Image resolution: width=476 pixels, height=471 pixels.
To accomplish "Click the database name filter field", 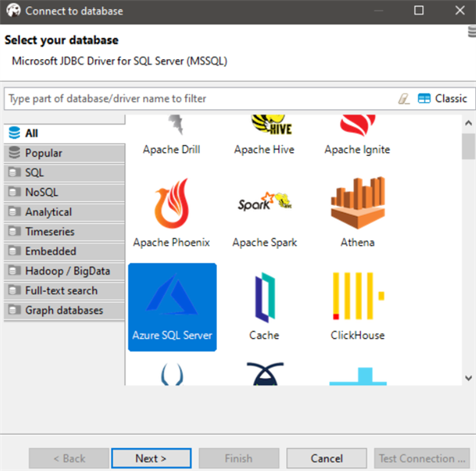I will [201, 98].
